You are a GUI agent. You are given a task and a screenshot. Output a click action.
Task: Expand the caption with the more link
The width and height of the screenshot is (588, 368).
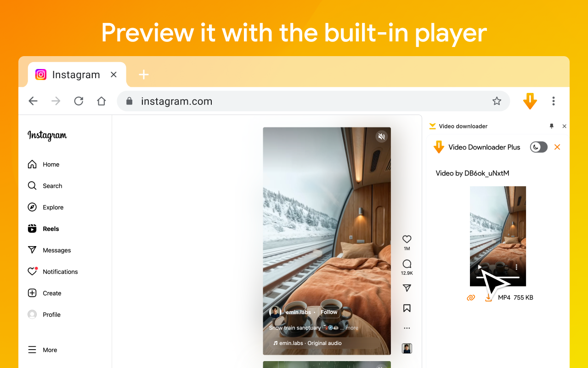[352, 328]
